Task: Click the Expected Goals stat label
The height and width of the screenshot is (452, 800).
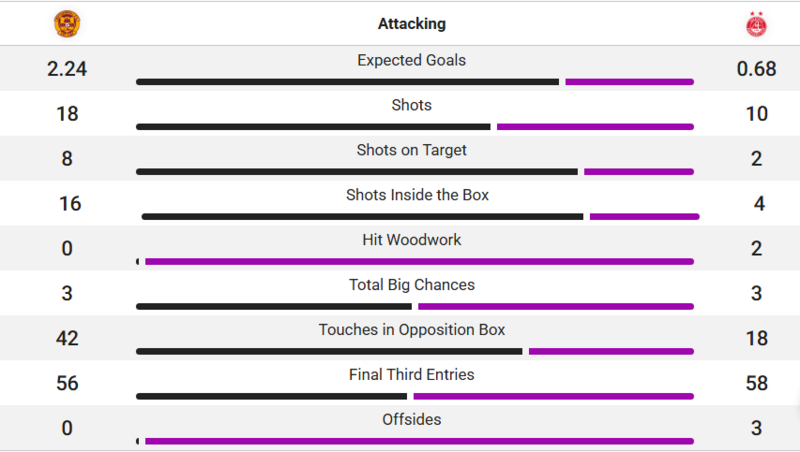Action: click(x=412, y=60)
